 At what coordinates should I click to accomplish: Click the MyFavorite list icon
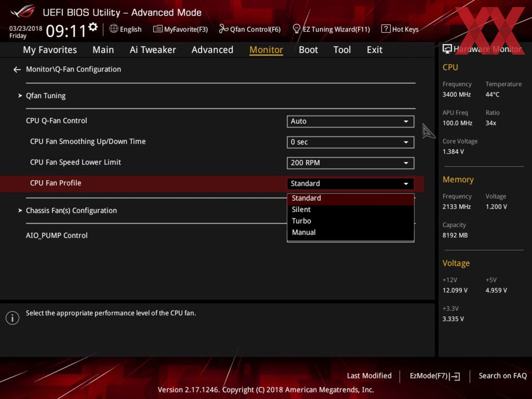(158, 29)
